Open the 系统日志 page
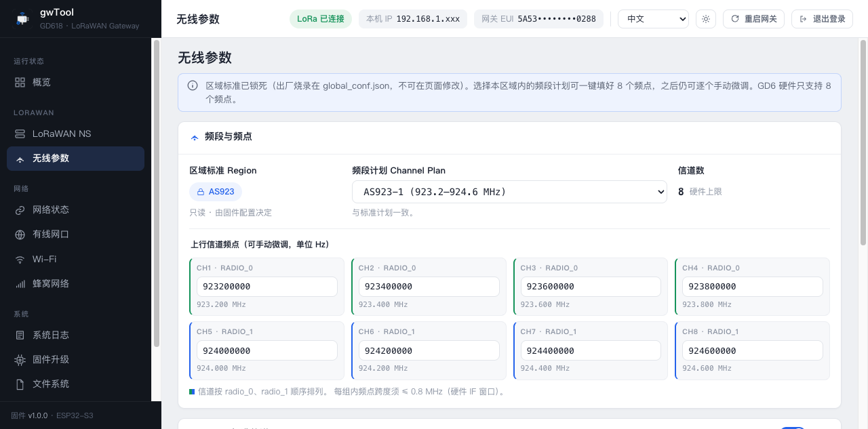The image size is (868, 429). coord(75,335)
